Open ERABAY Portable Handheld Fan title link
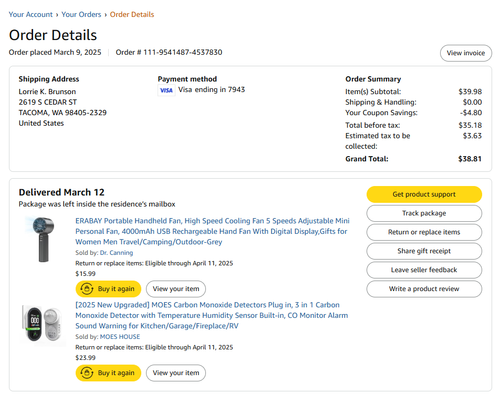The height and width of the screenshot is (402, 500). coord(212,231)
